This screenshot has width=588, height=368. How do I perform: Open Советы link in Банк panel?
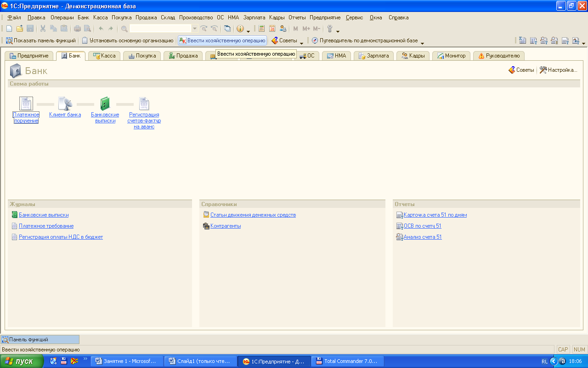[521, 70]
